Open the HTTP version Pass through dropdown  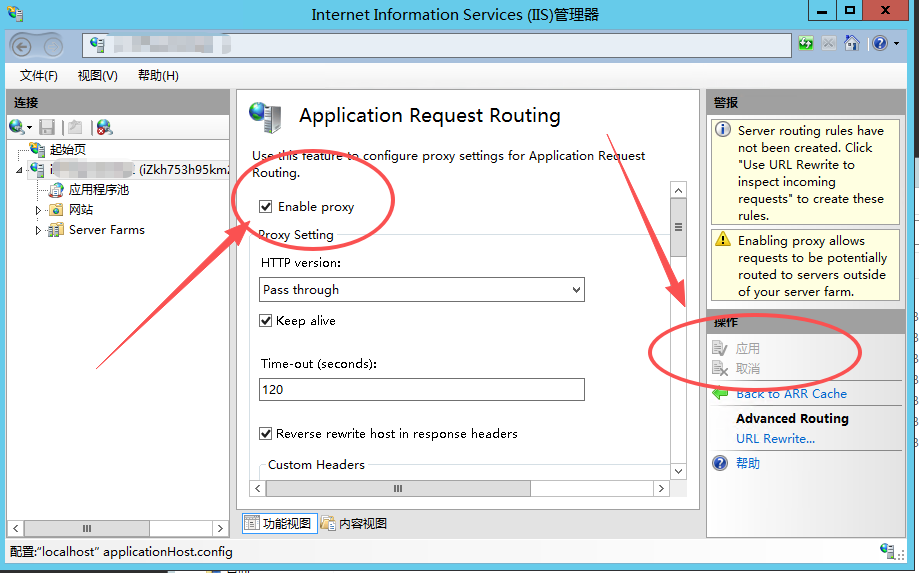click(421, 289)
